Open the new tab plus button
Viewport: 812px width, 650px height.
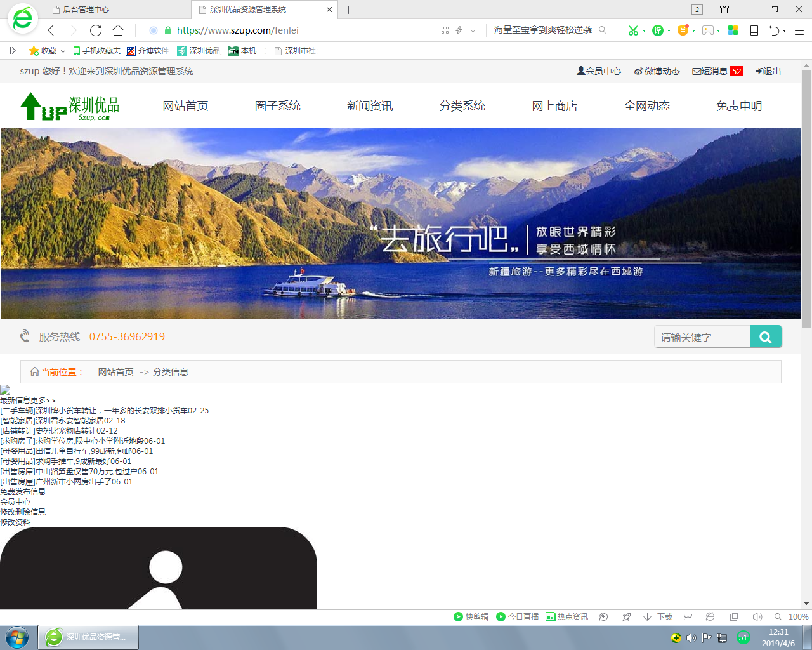(x=348, y=10)
